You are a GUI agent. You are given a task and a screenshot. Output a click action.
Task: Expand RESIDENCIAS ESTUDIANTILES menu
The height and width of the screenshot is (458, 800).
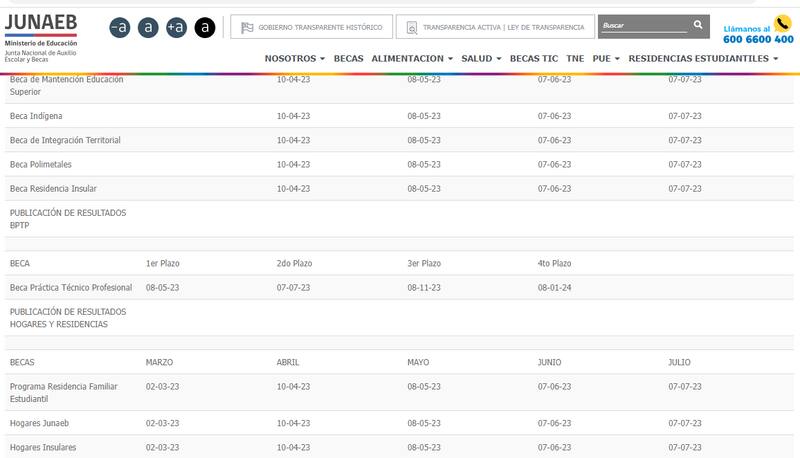(703, 59)
